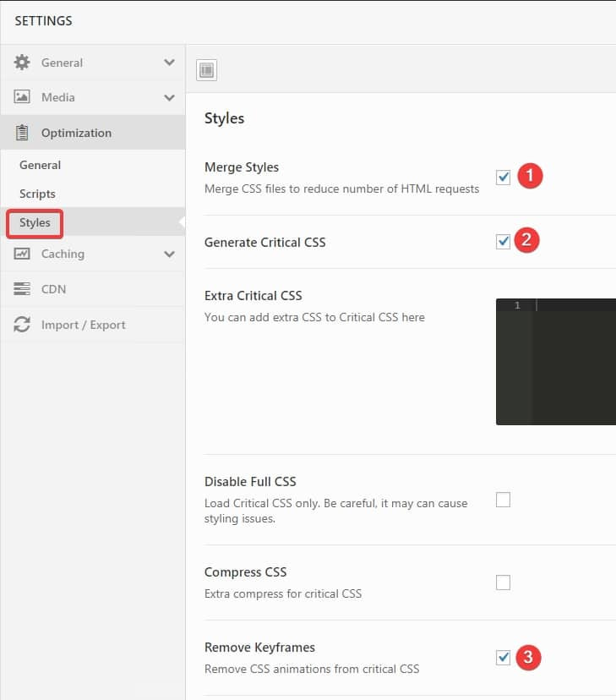Click the SETTINGS header text
The width and height of the screenshot is (616, 700).
coord(43,21)
